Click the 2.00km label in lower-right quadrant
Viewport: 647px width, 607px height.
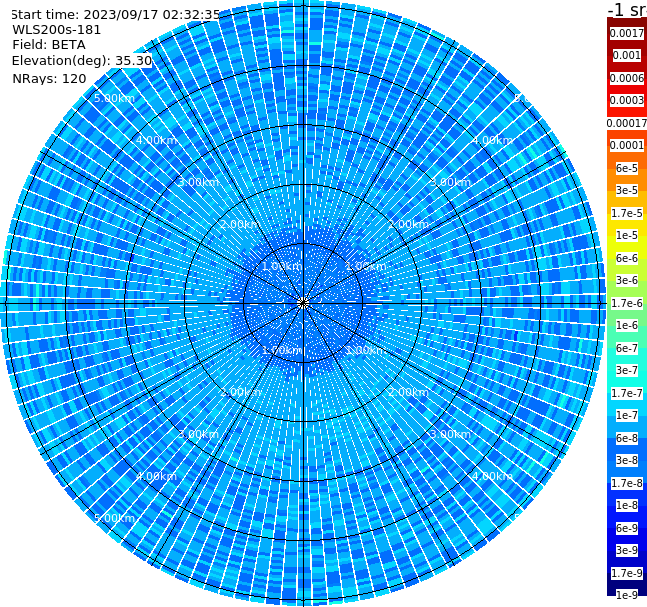click(408, 392)
